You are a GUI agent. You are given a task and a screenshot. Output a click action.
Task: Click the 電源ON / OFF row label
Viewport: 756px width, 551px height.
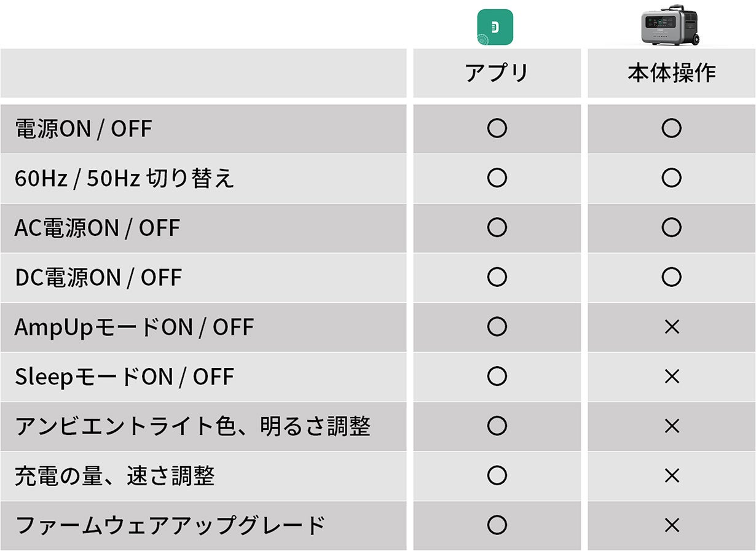[83, 129]
